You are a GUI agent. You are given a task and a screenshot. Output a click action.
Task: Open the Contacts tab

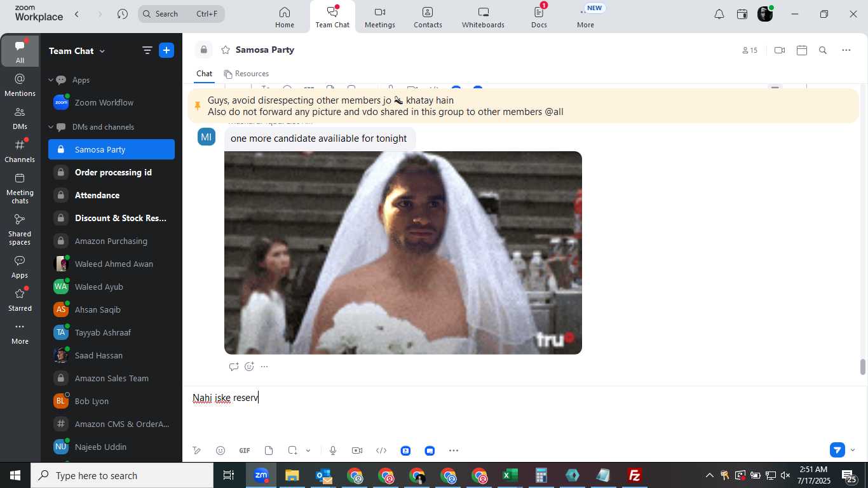pyautogui.click(x=428, y=17)
